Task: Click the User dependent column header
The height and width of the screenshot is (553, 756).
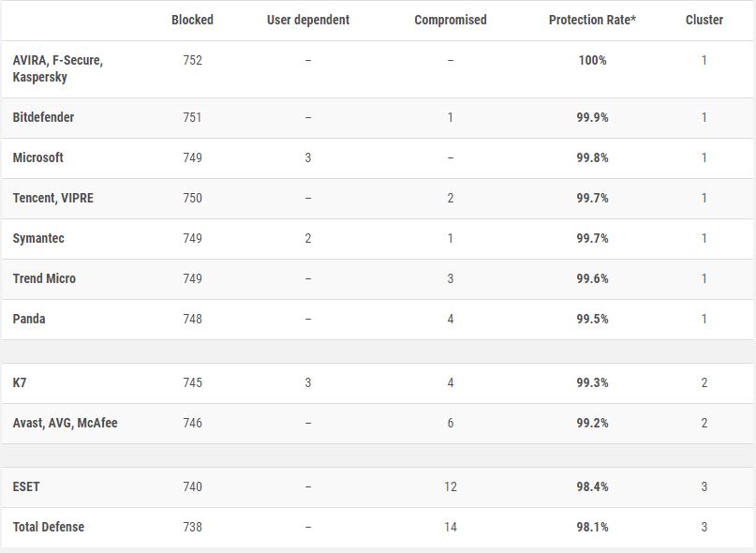Action: pos(308,20)
